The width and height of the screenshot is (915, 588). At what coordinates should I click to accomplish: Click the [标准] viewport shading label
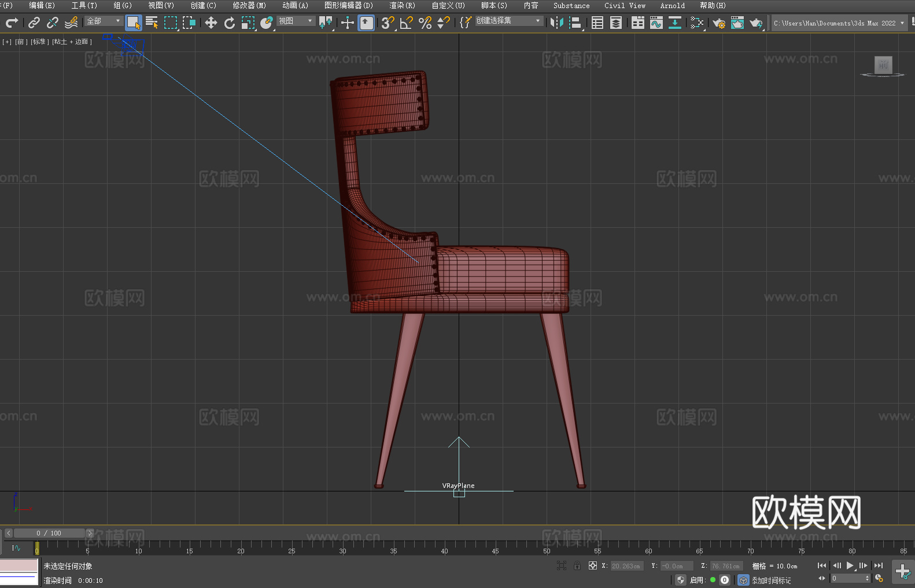coord(39,42)
